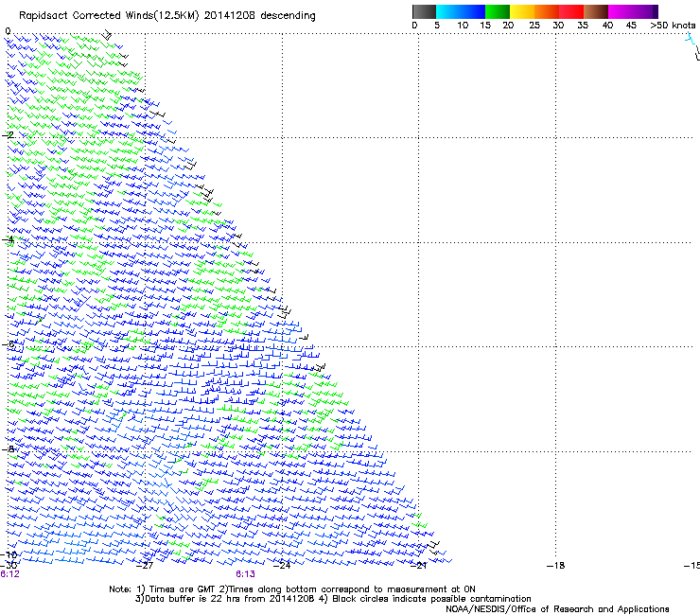700x615 pixels.
Task: Click the blue 5-15 knots legend band
Action: 461,11
